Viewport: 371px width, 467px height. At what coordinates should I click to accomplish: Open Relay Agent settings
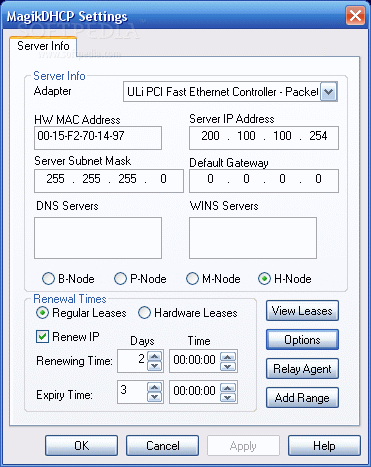[302, 369]
